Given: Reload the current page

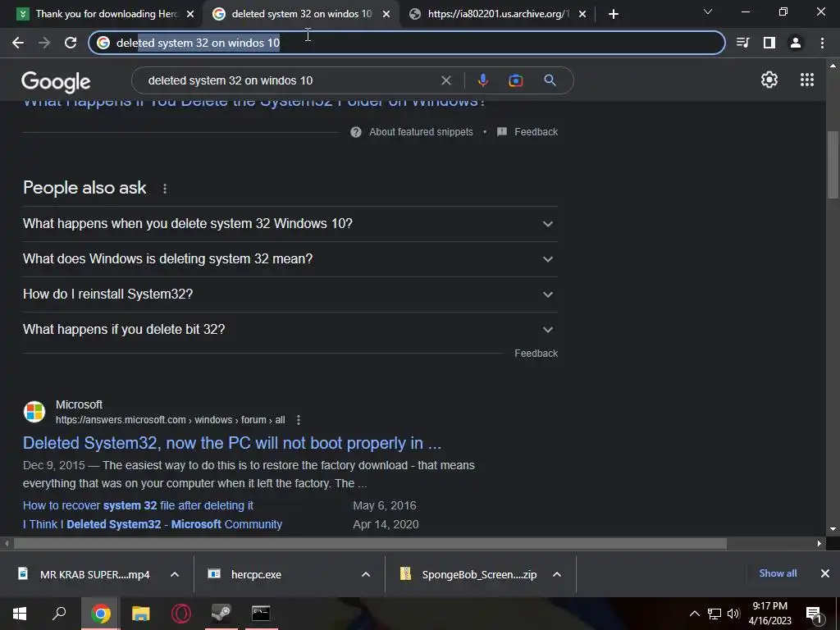Looking at the screenshot, I should [x=71, y=43].
